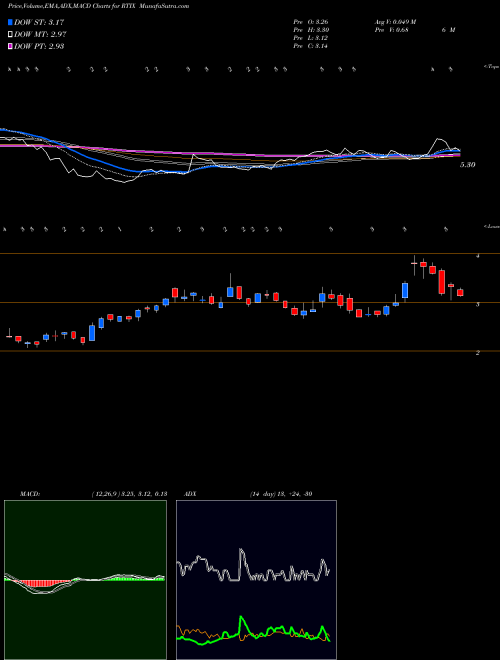The image size is (500, 660).
Task: Click the tallest blue candlestick near price 4
Action: pyautogui.click(x=405, y=290)
